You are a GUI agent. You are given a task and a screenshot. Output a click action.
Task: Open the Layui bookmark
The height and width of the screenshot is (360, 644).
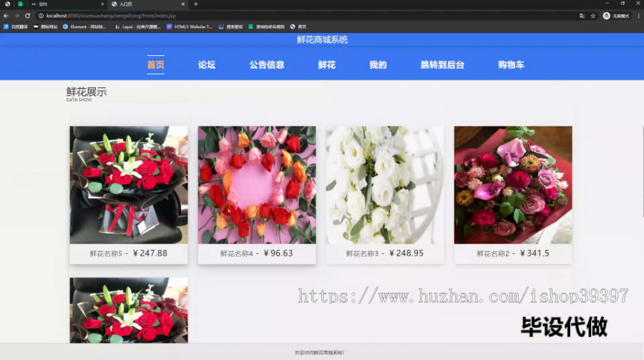pyautogui.click(x=137, y=26)
